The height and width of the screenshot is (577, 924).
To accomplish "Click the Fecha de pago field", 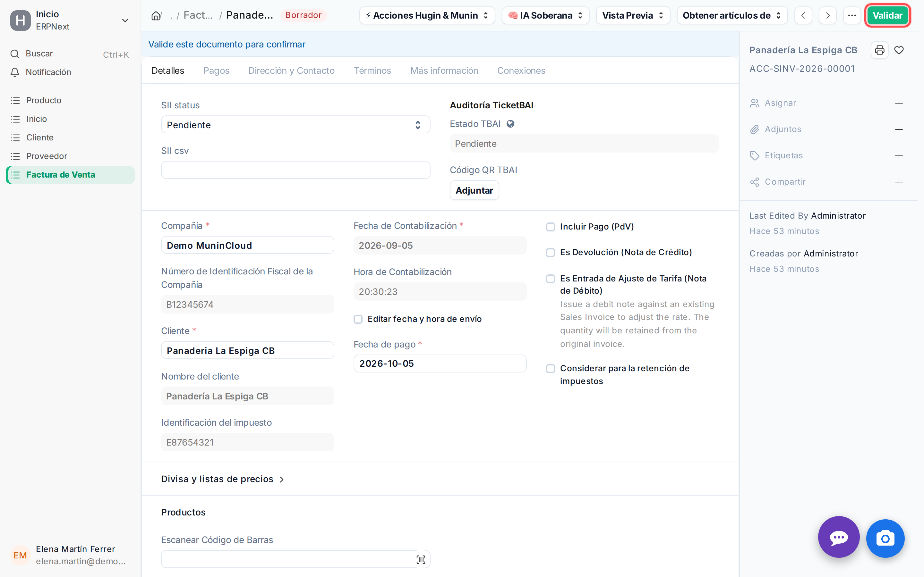I will (x=440, y=363).
